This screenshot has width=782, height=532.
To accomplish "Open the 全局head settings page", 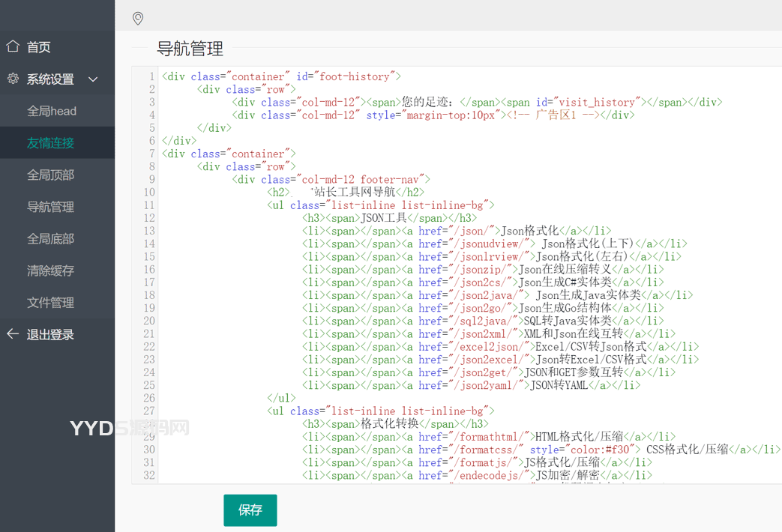I will (52, 111).
